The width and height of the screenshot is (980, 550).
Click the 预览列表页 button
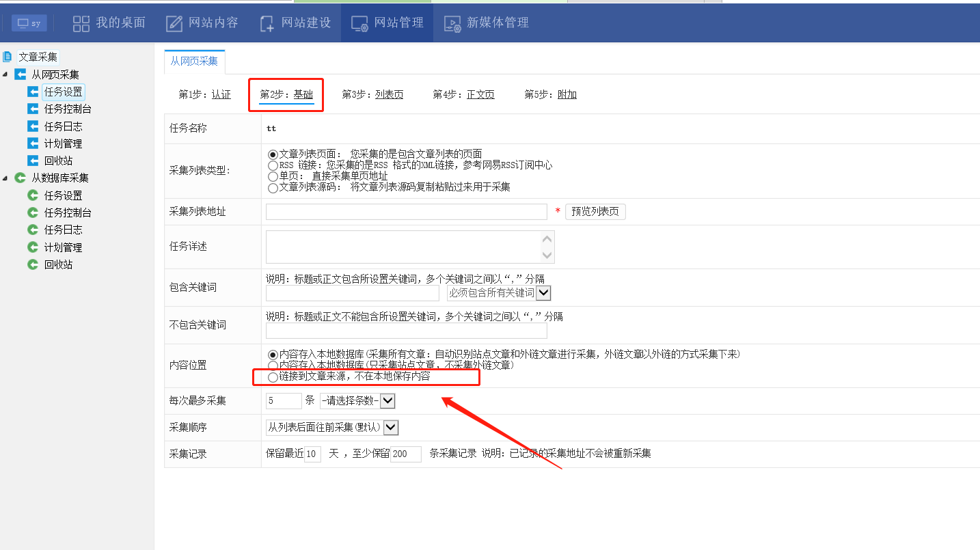coord(595,212)
